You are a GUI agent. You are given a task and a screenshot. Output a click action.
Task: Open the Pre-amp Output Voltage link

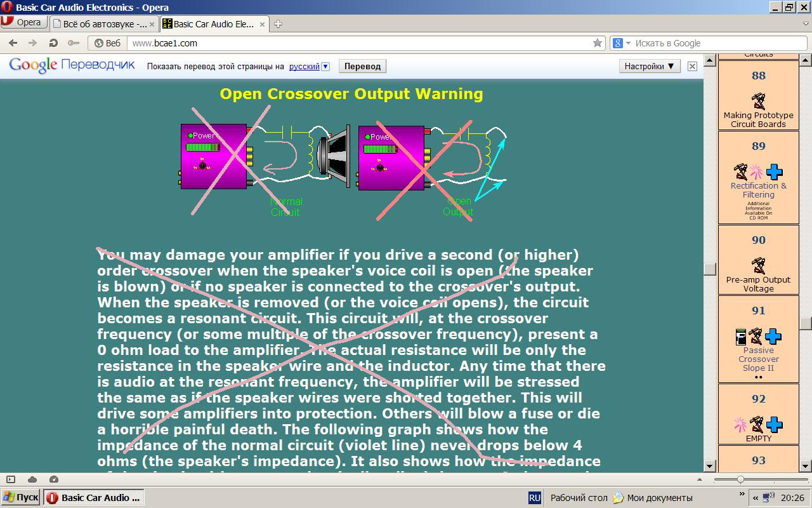click(x=758, y=284)
